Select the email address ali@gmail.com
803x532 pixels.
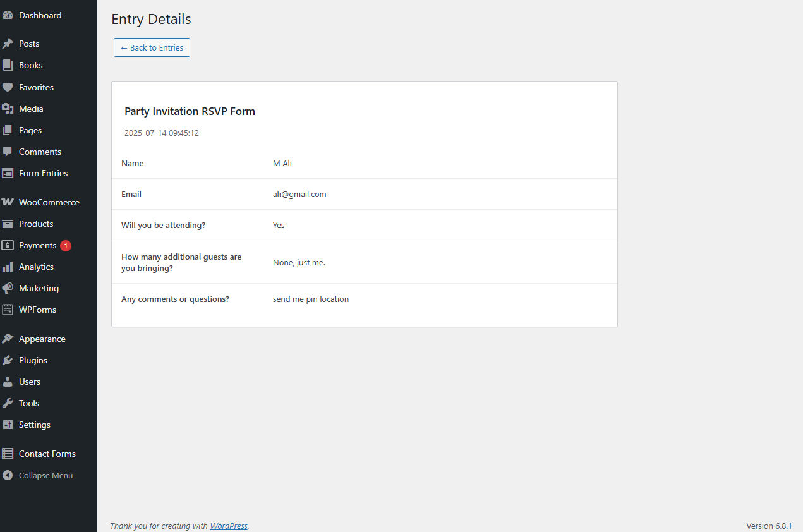(x=299, y=194)
